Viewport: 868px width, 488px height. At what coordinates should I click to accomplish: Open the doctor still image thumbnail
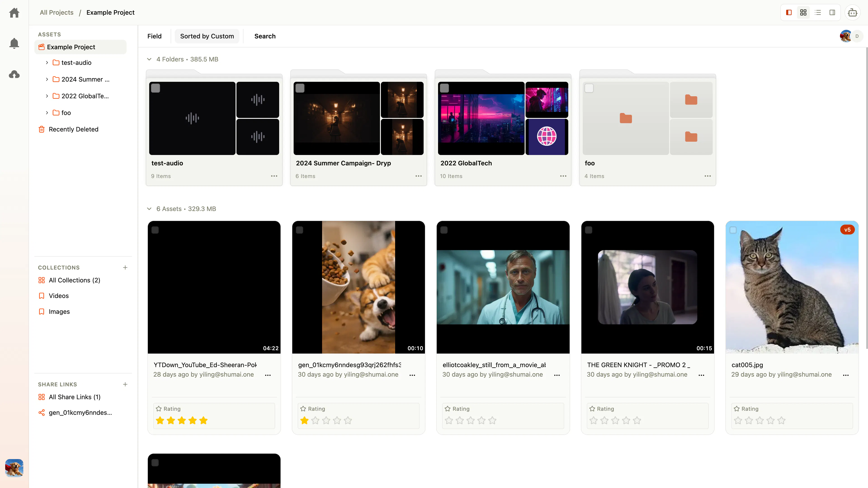point(503,287)
